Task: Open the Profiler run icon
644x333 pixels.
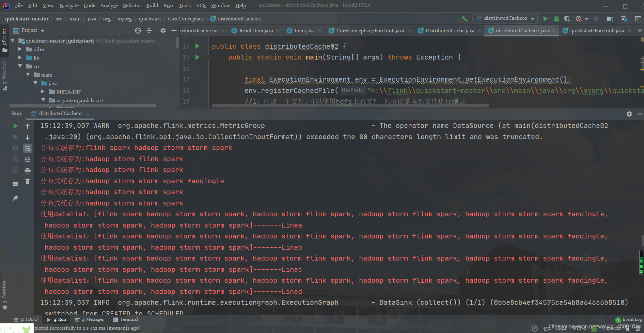Action: click(579, 19)
